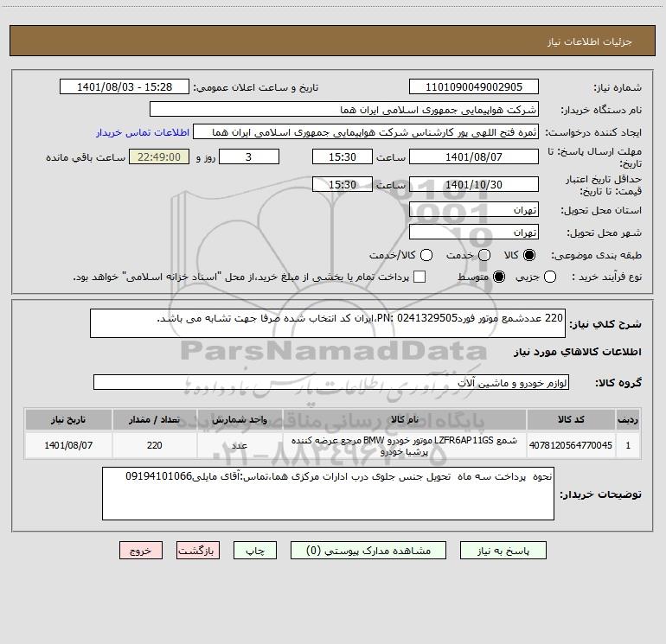Click the شماره نیاز number field
The height and width of the screenshot is (644, 666).
pyautogui.click(x=474, y=87)
